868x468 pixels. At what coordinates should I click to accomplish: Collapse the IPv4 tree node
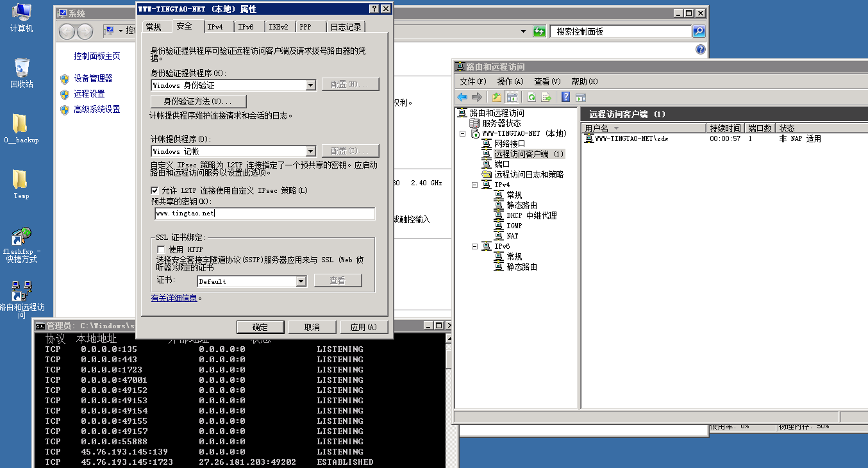click(x=475, y=185)
